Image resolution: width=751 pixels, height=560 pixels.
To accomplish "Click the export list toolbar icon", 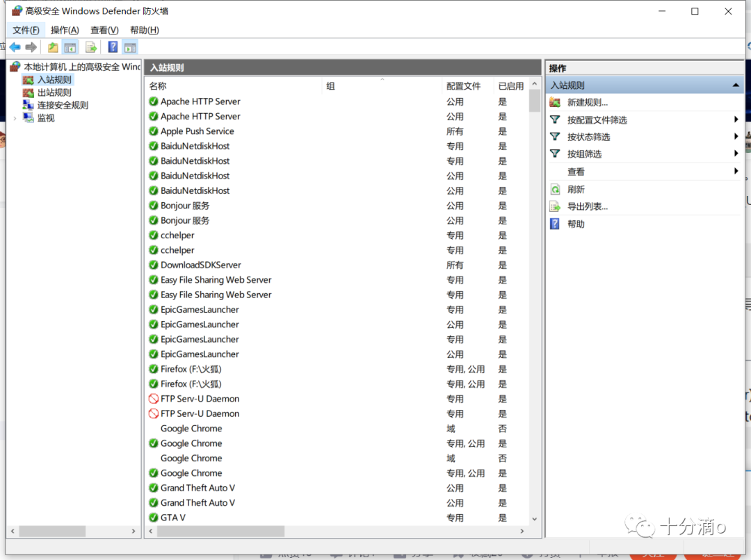I will pyautogui.click(x=91, y=47).
